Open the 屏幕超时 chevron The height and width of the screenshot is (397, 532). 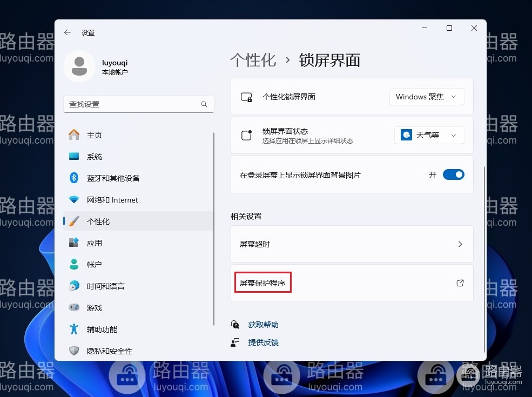[460, 244]
